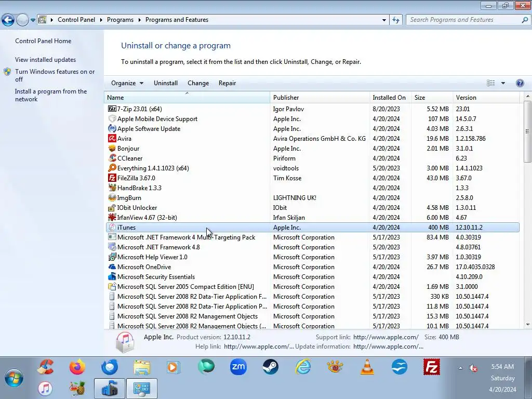Launch Zoom from the taskbar

coord(238,367)
